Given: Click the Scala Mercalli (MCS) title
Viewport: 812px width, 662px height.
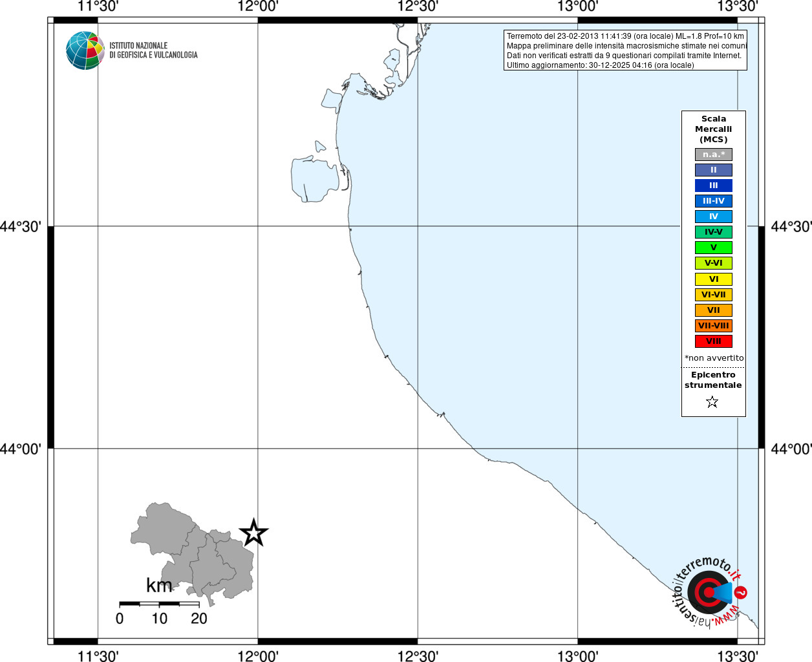Looking at the screenshot, I should click(714, 129).
